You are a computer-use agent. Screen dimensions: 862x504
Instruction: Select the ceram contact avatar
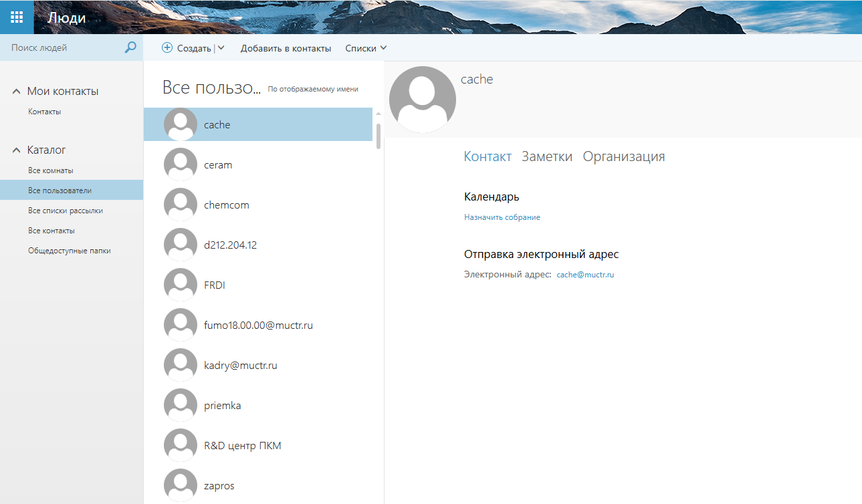[x=181, y=164]
